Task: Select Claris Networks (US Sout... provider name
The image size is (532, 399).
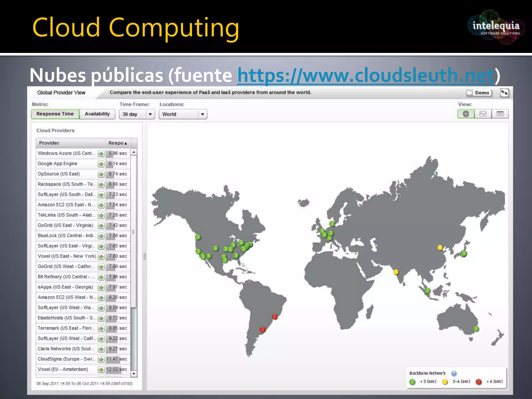Action: click(x=66, y=349)
